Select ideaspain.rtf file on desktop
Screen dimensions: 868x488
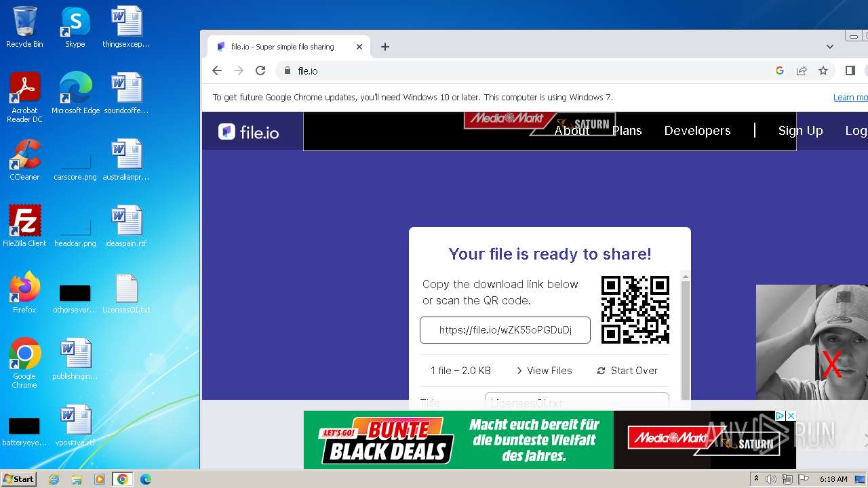pos(126,226)
